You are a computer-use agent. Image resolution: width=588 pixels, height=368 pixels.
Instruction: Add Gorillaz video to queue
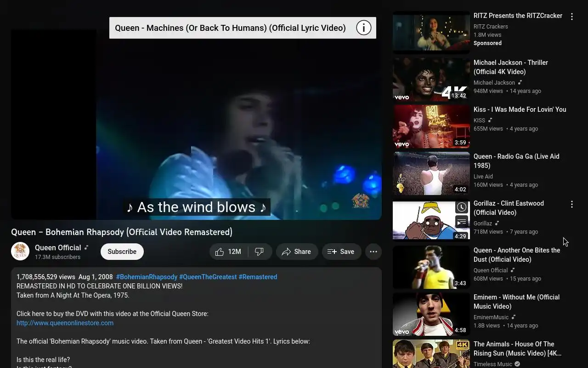(x=461, y=223)
